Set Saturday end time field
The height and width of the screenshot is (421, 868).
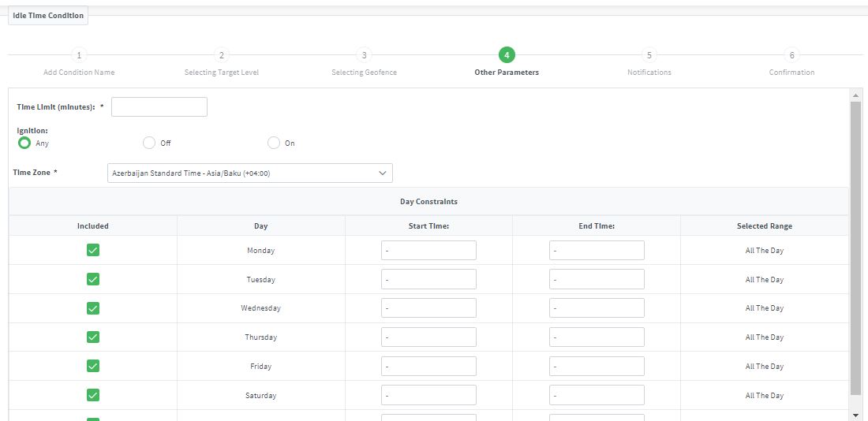[597, 395]
